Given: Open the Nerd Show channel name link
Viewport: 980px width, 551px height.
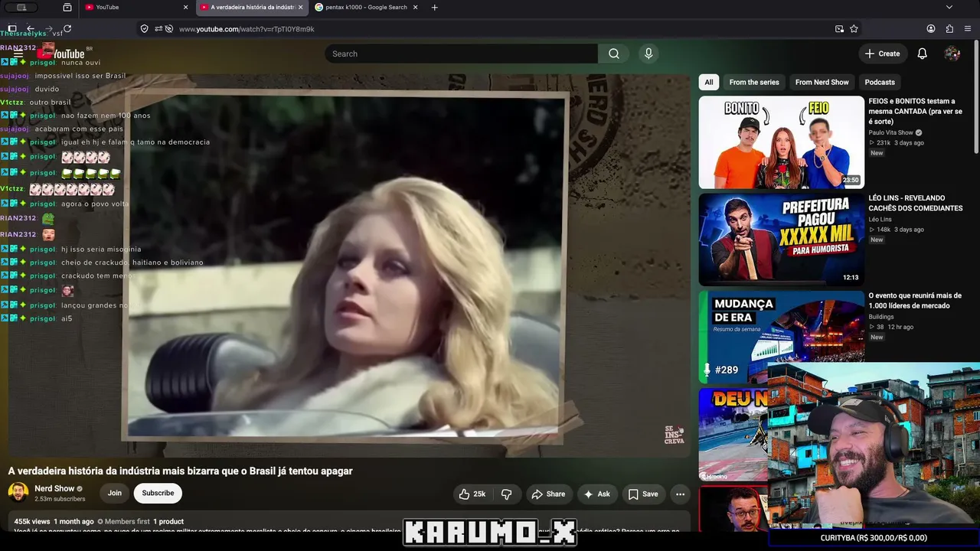Looking at the screenshot, I should [54, 488].
